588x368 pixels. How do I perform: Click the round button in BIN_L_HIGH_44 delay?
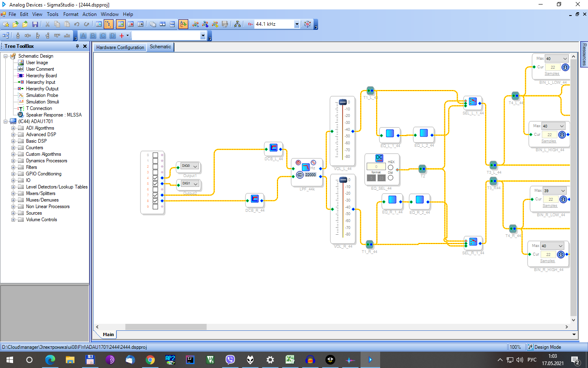(x=562, y=135)
